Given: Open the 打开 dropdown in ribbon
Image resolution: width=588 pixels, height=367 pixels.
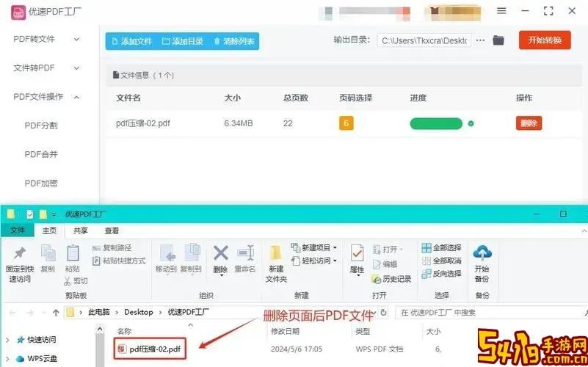Looking at the screenshot, I should click(388, 250).
